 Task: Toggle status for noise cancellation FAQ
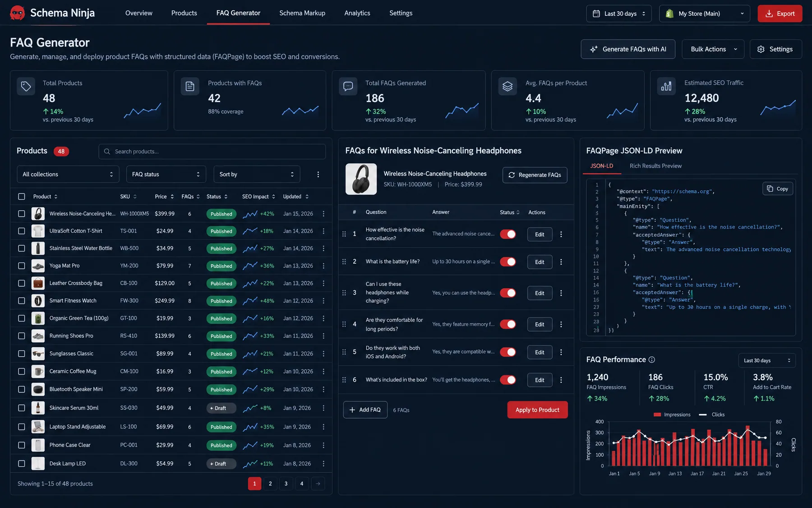pos(508,234)
